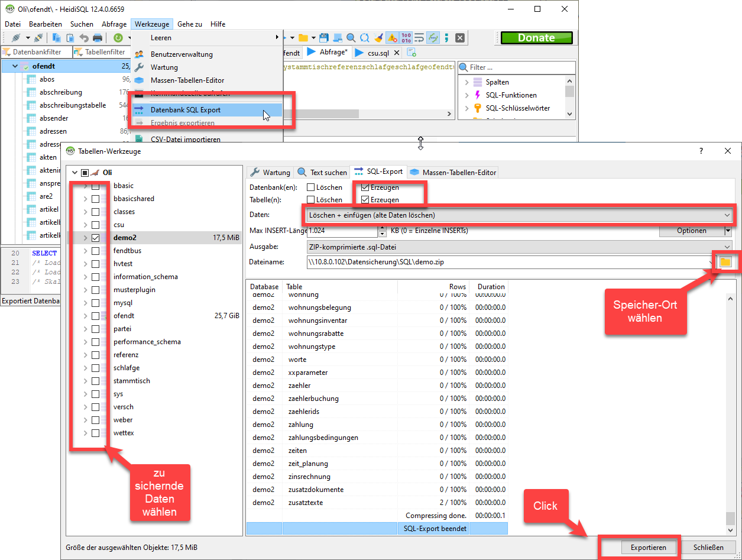Click the X cancel query toolbar icon
This screenshot has width=742, height=560.
[460, 38]
